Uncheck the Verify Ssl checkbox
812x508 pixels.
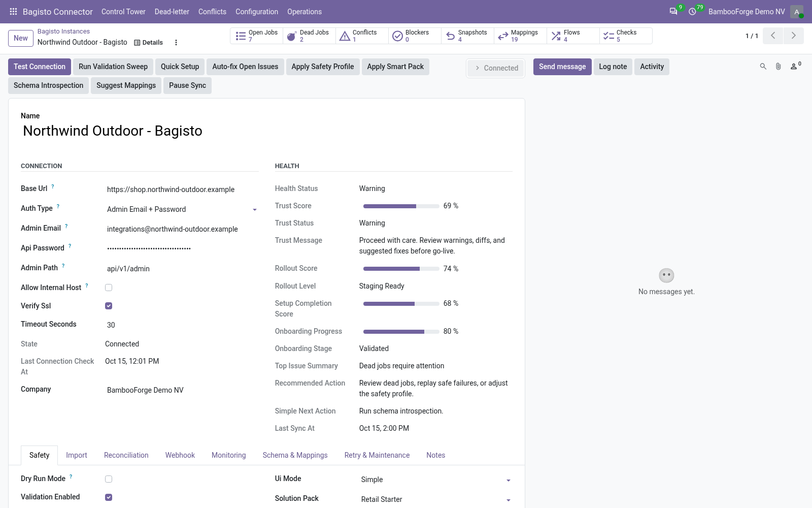point(109,306)
